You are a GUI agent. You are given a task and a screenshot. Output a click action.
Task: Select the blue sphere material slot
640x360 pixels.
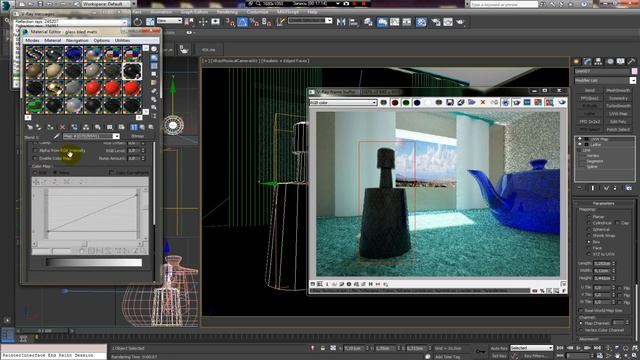coord(73,54)
